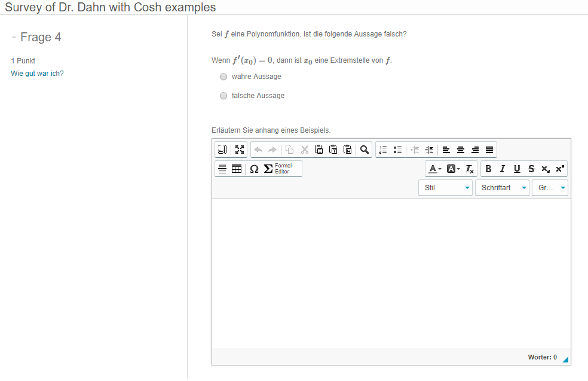Select the 'falsche Aussage' radio button
This screenshot has width=588, height=381.
point(223,96)
